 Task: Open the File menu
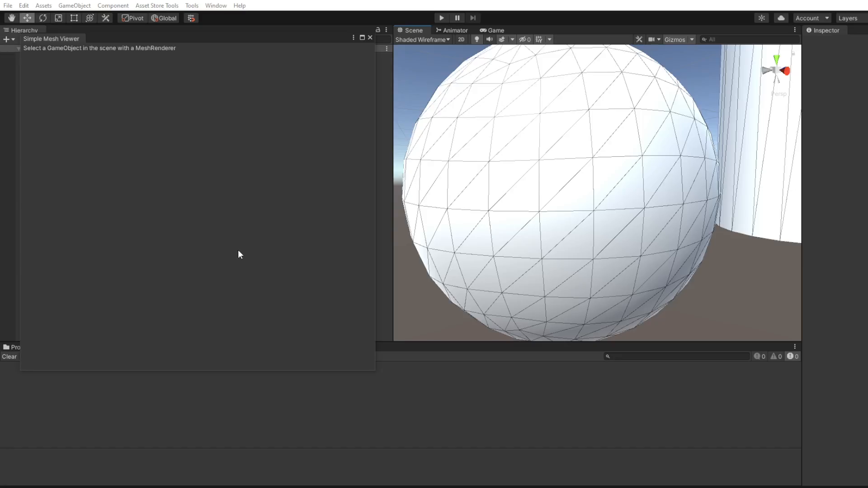click(8, 5)
